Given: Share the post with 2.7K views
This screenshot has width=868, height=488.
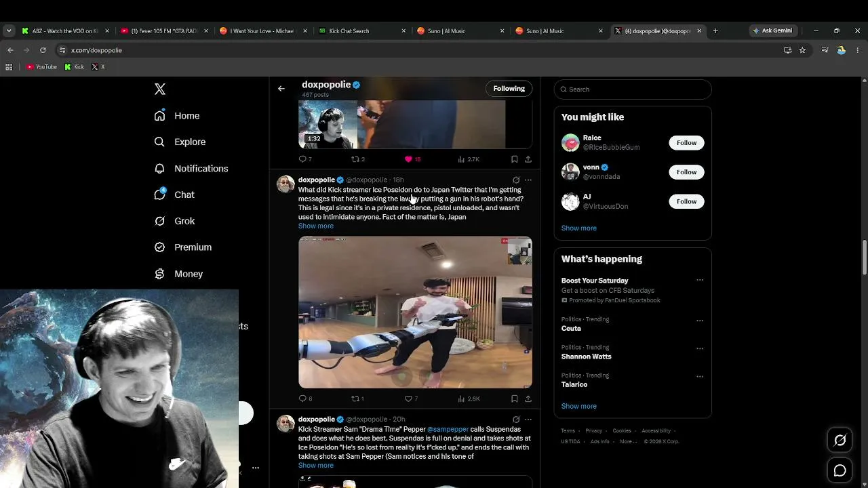Looking at the screenshot, I should tap(528, 159).
